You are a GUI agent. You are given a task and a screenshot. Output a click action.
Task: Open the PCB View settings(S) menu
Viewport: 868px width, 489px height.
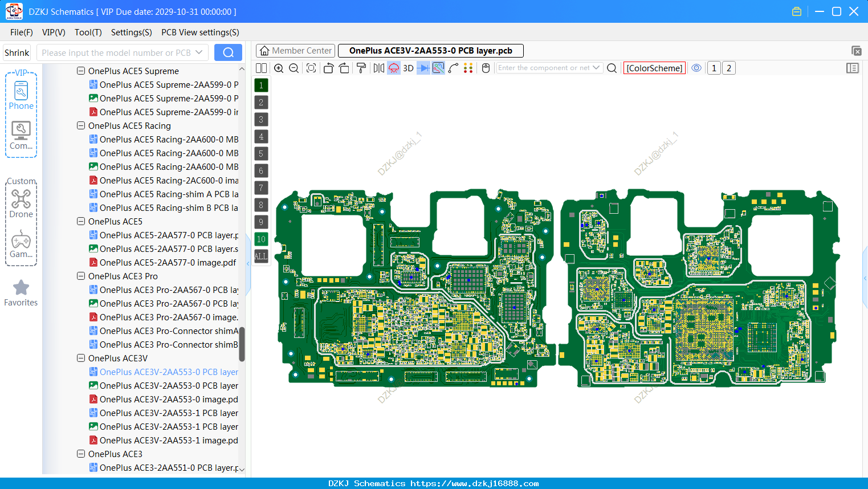pos(200,32)
